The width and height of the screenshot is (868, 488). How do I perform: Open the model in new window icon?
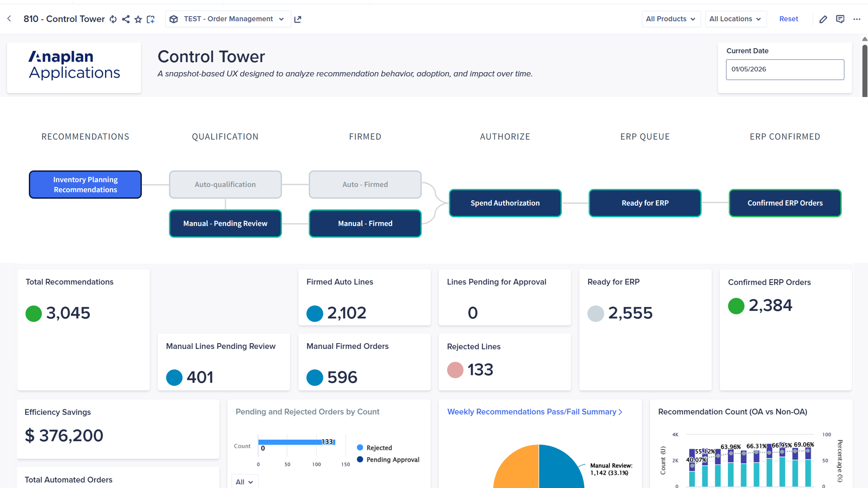(298, 19)
